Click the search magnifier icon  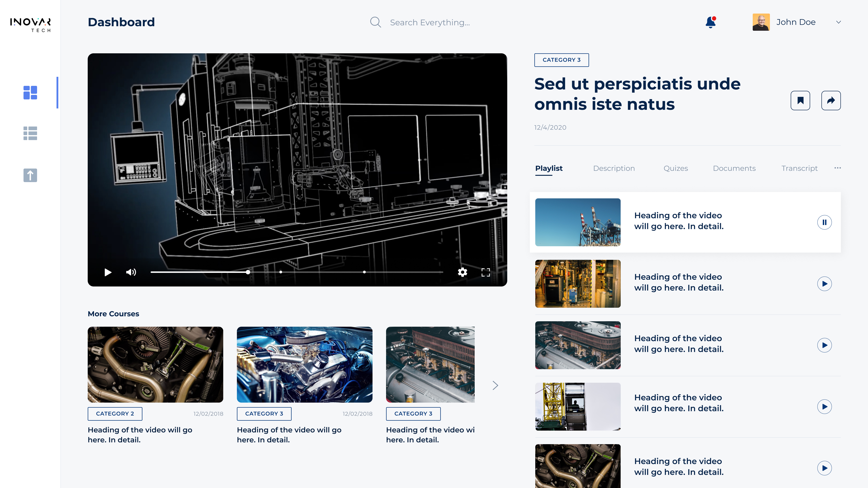pos(375,22)
